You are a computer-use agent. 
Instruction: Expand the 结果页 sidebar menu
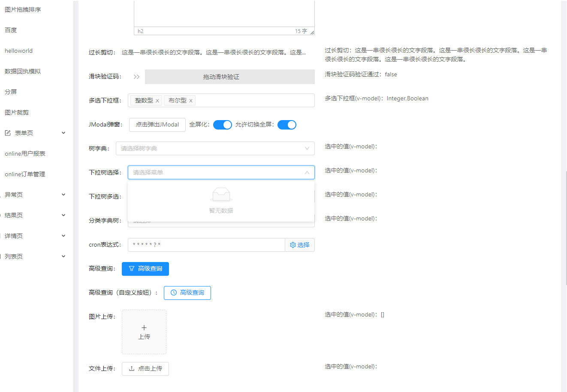coord(63,215)
